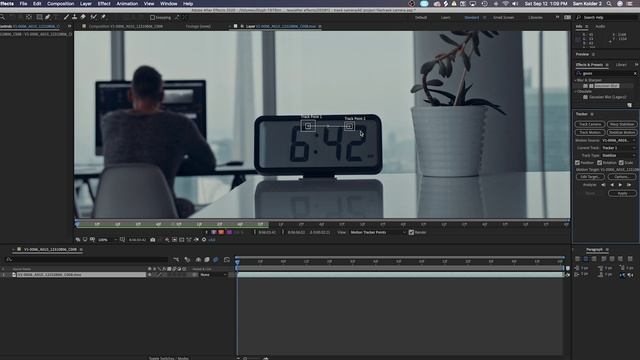This screenshot has height=360, width=640.
Task: Click the Graph Editor icon
Action: (x=227, y=260)
